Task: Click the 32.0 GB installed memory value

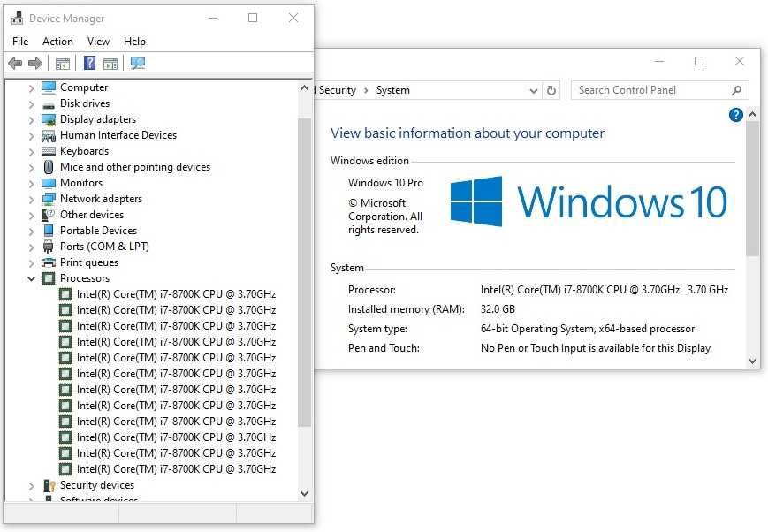Action: point(498,309)
